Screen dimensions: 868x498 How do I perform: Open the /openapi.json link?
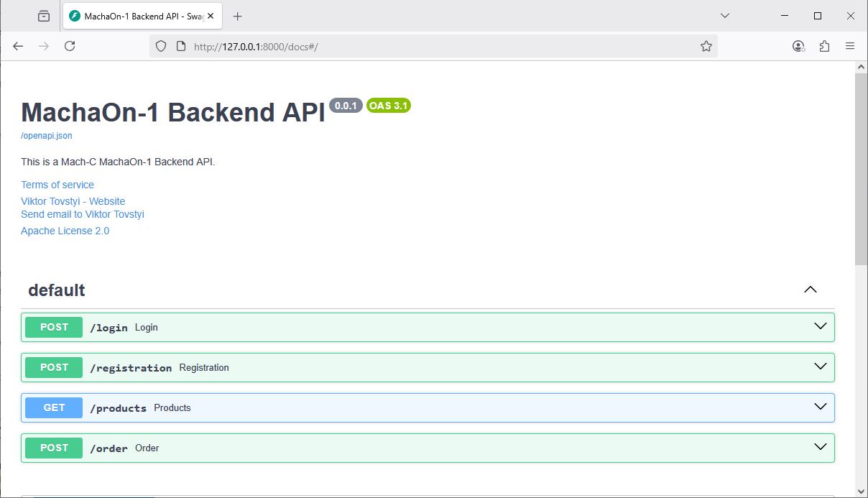coord(47,136)
